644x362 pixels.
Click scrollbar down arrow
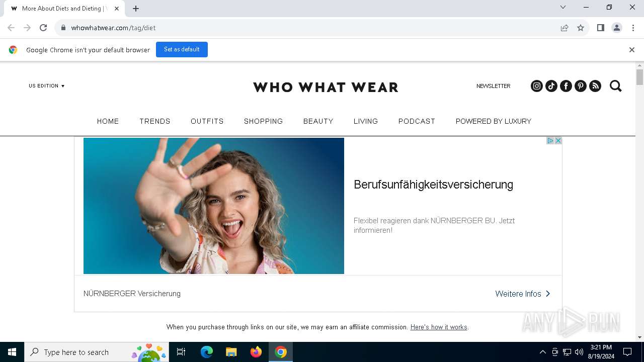639,337
